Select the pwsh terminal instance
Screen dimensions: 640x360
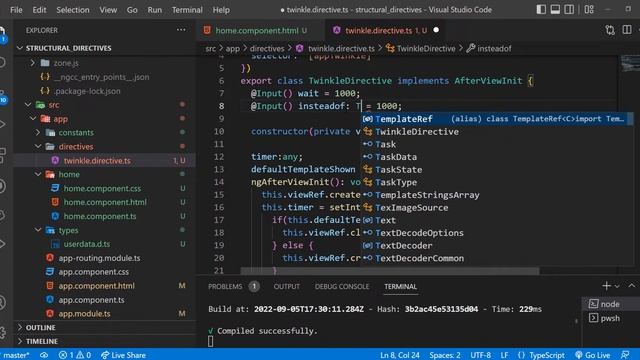point(610,318)
